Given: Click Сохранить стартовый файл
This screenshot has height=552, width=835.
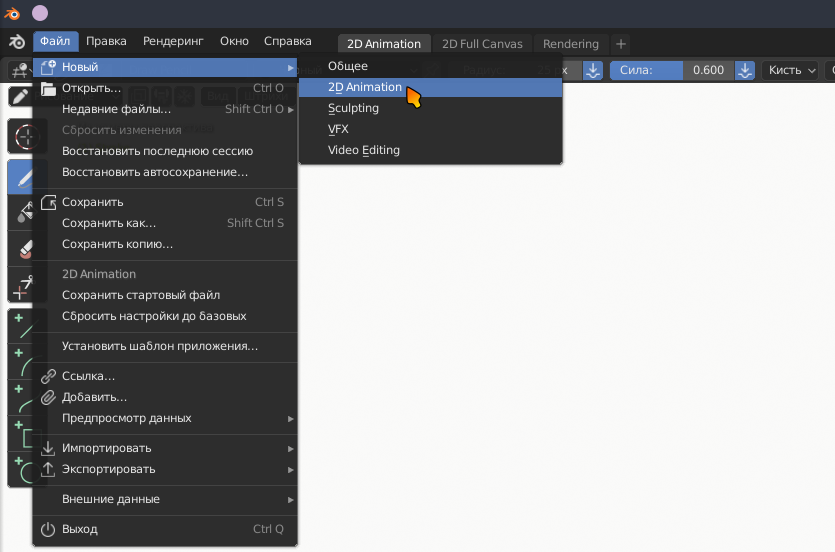Looking at the screenshot, I should 165,295.
